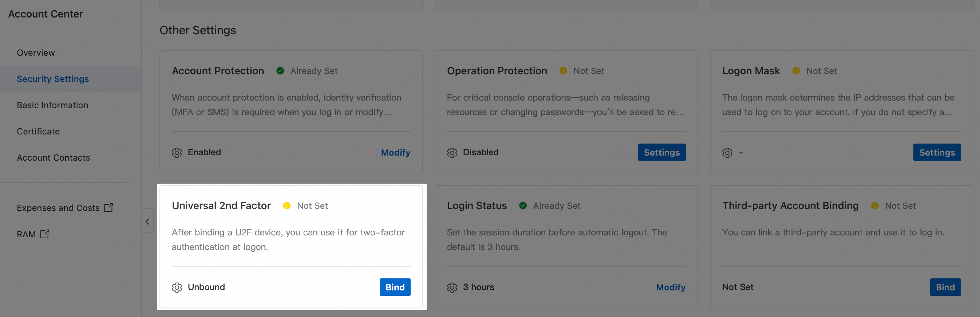Click the gear icon beside Disabled
The image size is (980, 317).
tap(451, 153)
